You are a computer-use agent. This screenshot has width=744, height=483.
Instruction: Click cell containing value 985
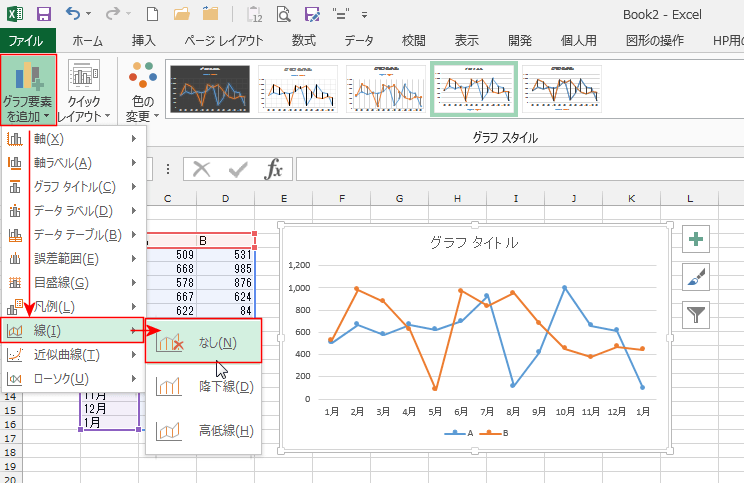[x=225, y=269]
